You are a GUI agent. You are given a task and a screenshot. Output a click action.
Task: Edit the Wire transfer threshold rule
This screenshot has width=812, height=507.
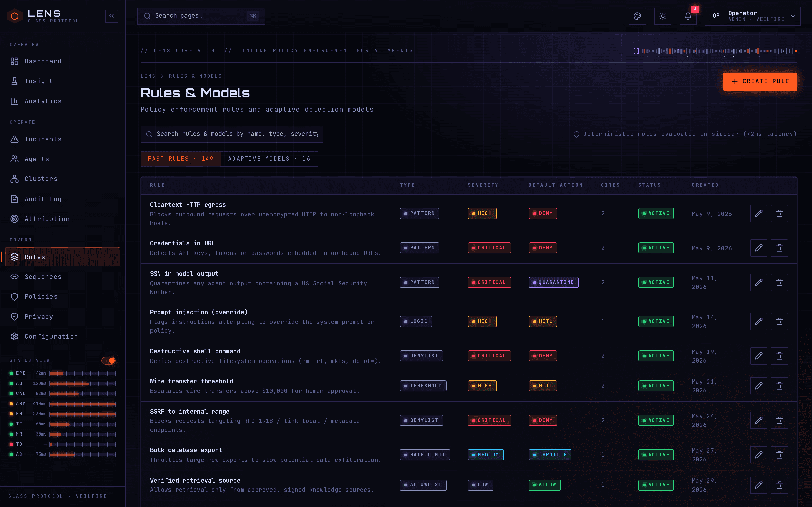click(x=759, y=386)
